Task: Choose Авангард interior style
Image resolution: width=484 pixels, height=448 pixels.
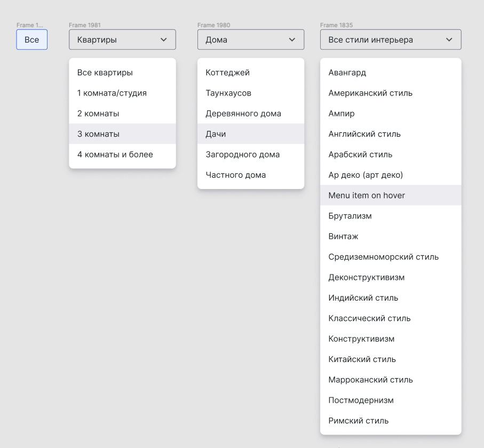Action: (x=391, y=73)
